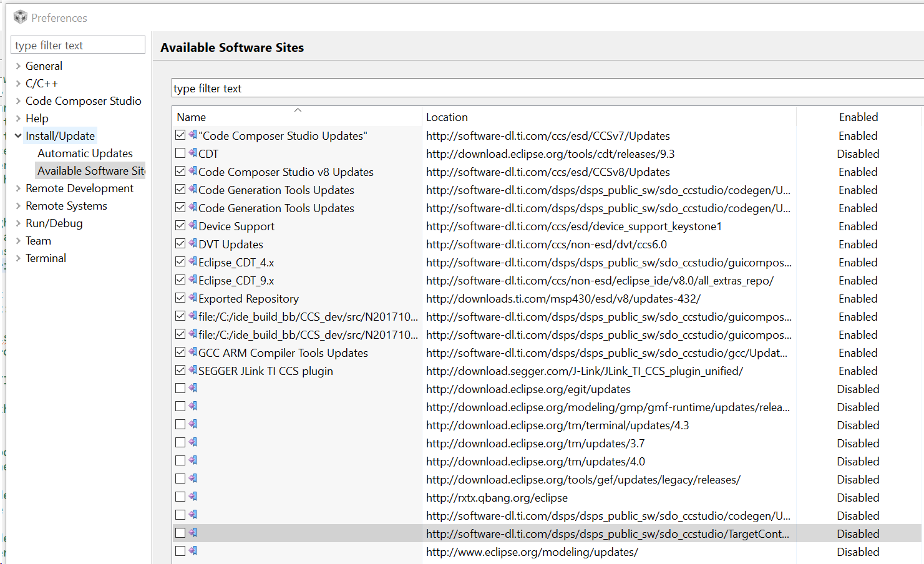Disable the Eclipse_CDT_9.x site checkbox
The height and width of the screenshot is (564, 924).
pyautogui.click(x=180, y=280)
